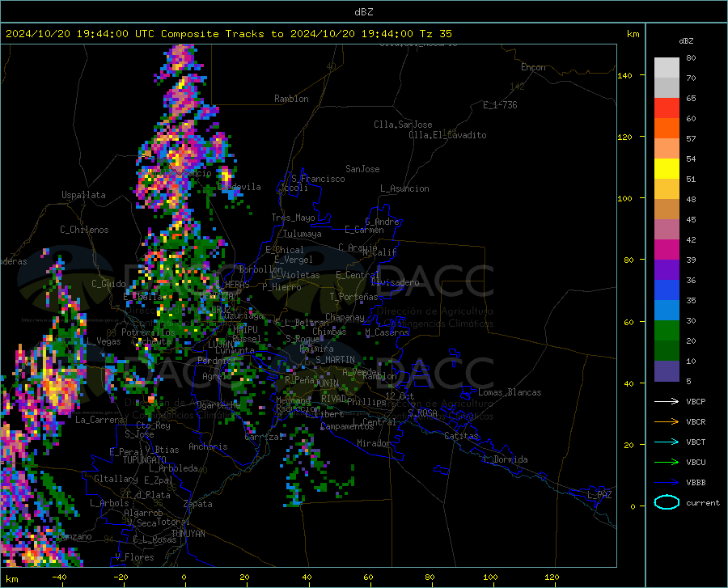This screenshot has height=588, width=728.
Task: Click the 'Clla.El_Cavadito' map label
Action: 447,135
